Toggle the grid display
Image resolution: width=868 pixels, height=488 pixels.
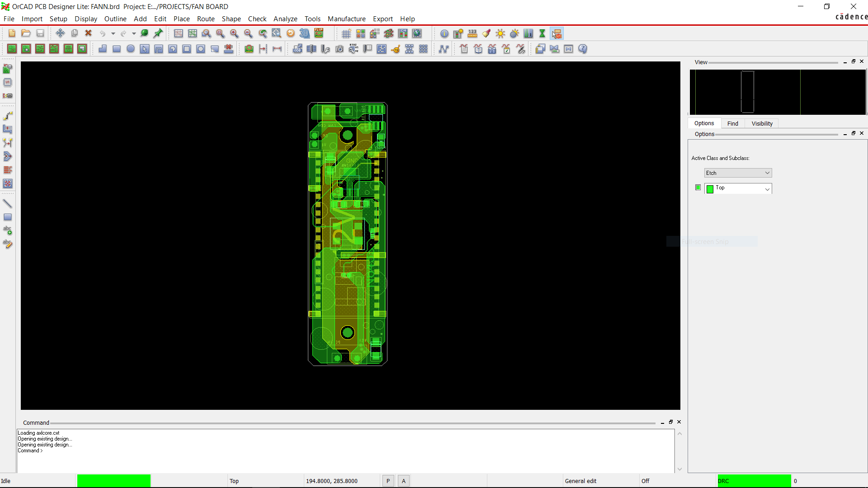[347, 33]
